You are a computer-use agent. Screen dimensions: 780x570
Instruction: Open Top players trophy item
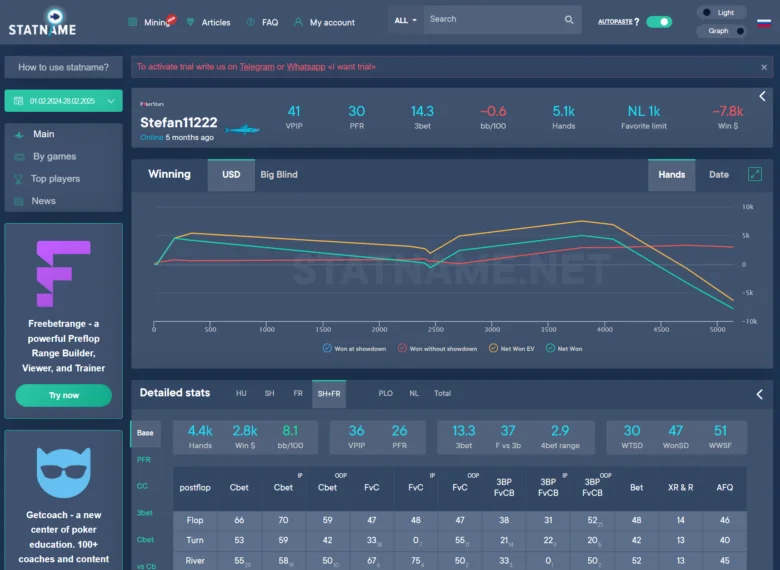coord(47,179)
